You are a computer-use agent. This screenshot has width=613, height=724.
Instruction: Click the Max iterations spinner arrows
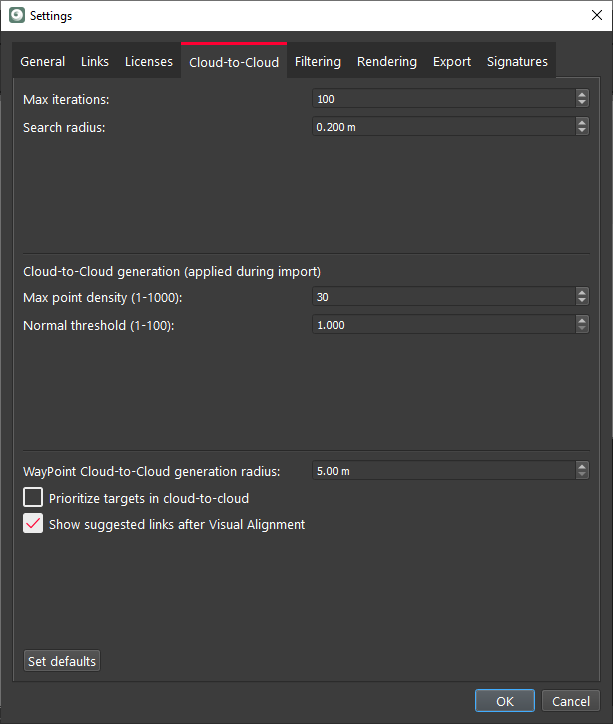pyautogui.click(x=582, y=99)
